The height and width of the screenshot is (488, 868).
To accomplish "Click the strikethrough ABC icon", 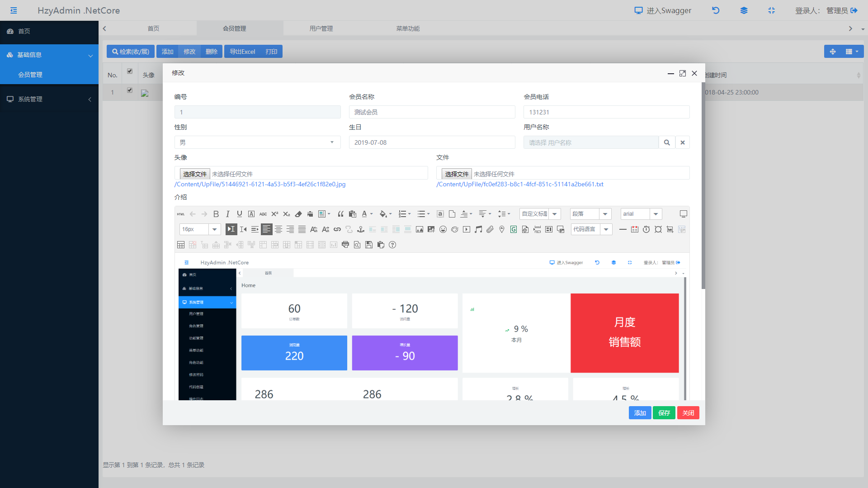I will (263, 214).
